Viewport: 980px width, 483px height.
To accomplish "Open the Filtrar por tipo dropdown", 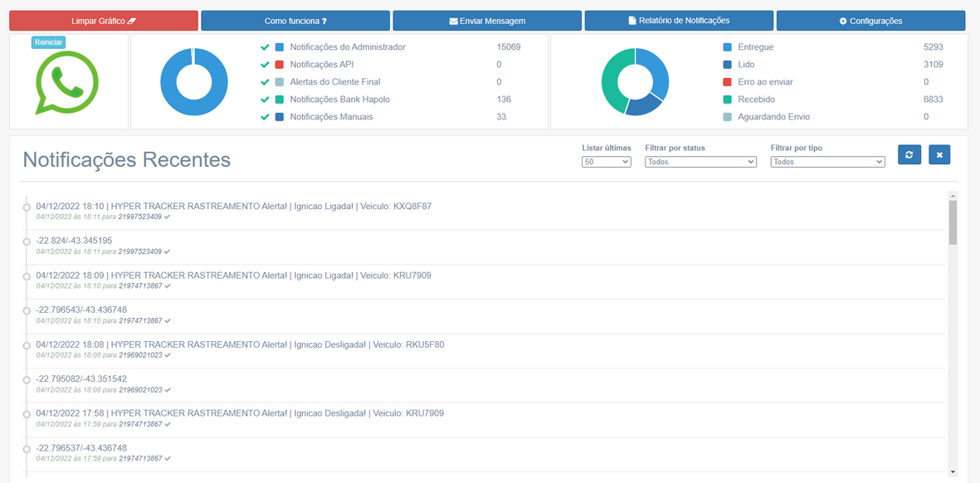I will [827, 162].
